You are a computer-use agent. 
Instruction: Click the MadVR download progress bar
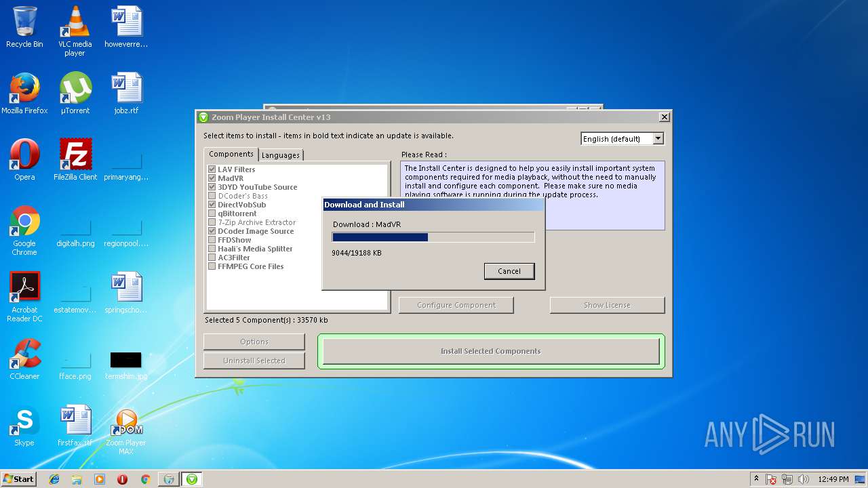point(433,237)
